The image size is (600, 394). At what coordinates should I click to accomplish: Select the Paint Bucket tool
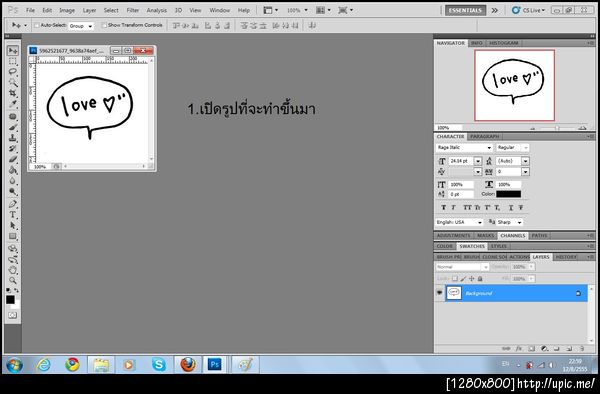[x=13, y=170]
